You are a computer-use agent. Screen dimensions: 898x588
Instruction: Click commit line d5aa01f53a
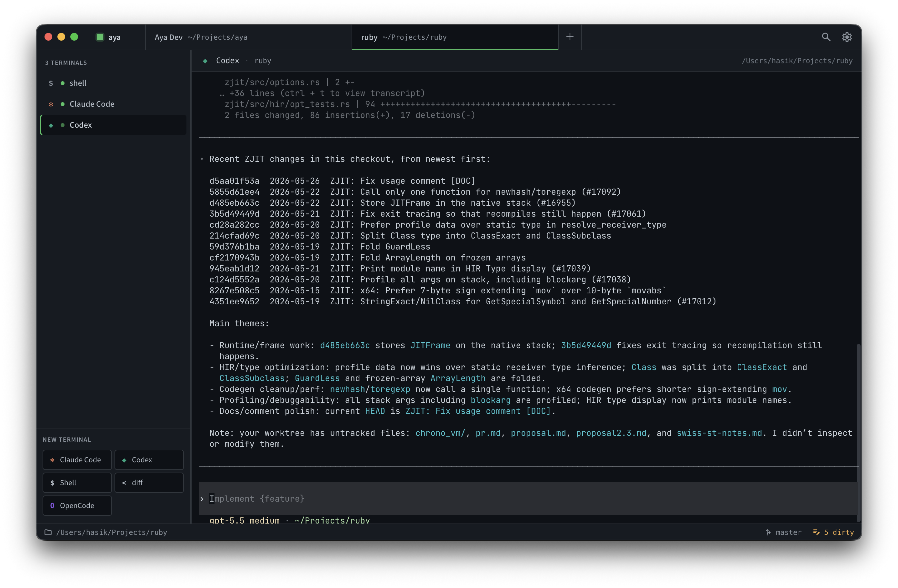tap(342, 181)
